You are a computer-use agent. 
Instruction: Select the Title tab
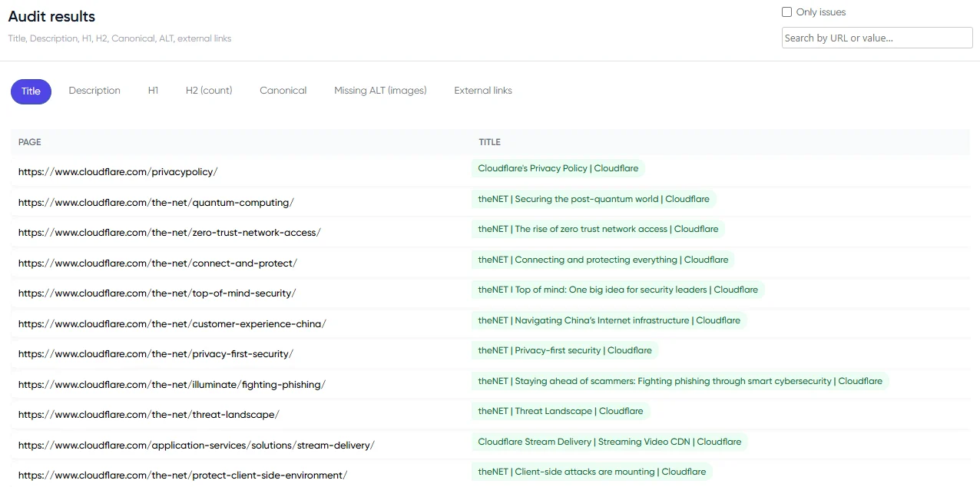31,91
